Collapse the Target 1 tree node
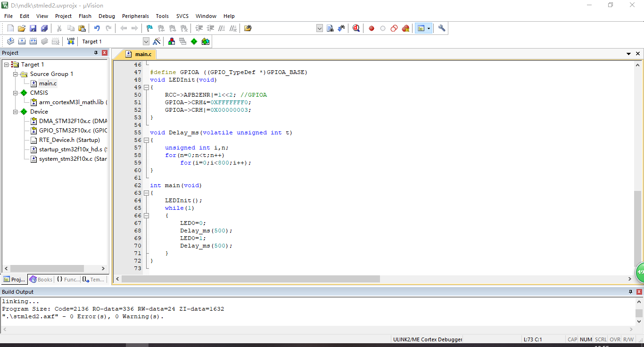The width and height of the screenshot is (644, 347). click(x=6, y=65)
